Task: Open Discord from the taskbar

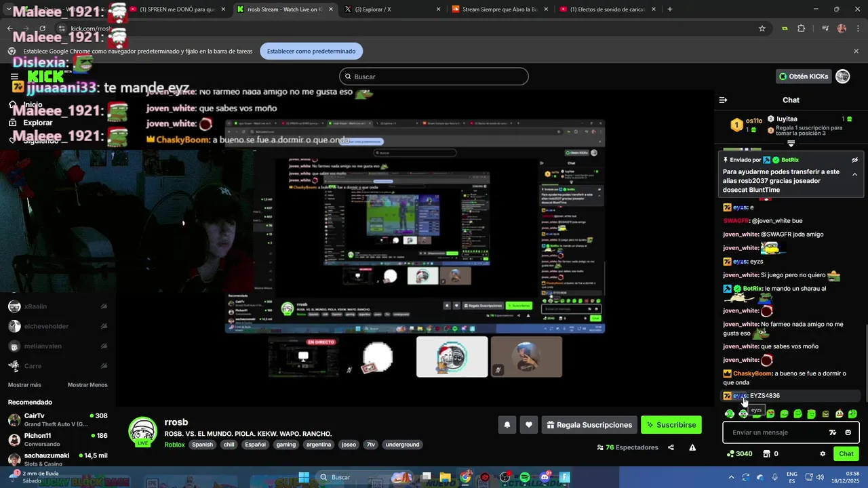Action: (x=545, y=477)
